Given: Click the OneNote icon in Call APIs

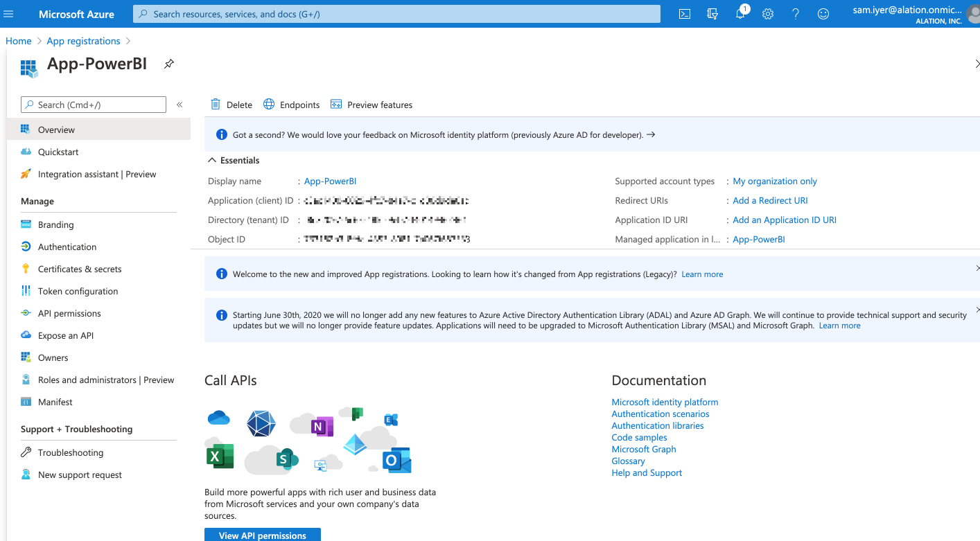Looking at the screenshot, I should pyautogui.click(x=321, y=427).
